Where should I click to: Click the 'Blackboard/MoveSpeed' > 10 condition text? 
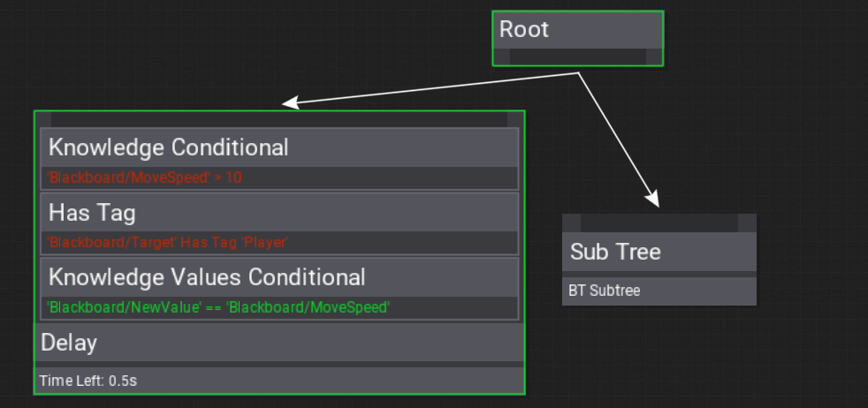tap(144, 178)
